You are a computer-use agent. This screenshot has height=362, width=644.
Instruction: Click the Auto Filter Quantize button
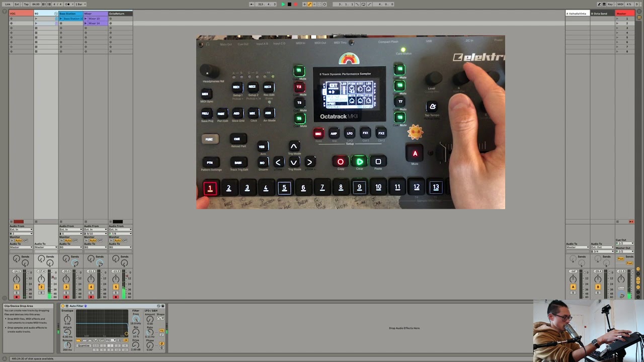coord(84,345)
